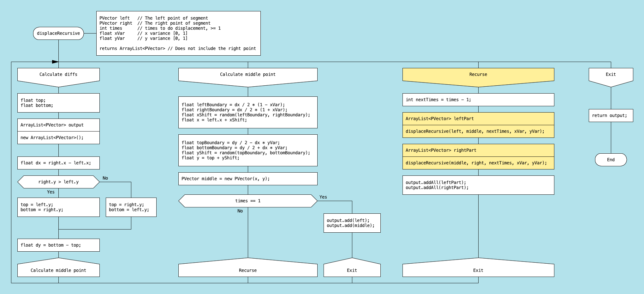Click the top = right.y assignment block

pos(131,207)
